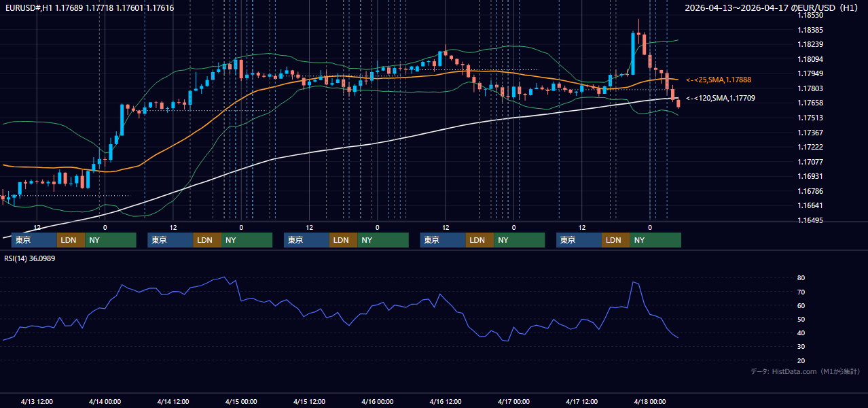
Task: Click the 4/16 00:00 time label
Action: coord(377,402)
